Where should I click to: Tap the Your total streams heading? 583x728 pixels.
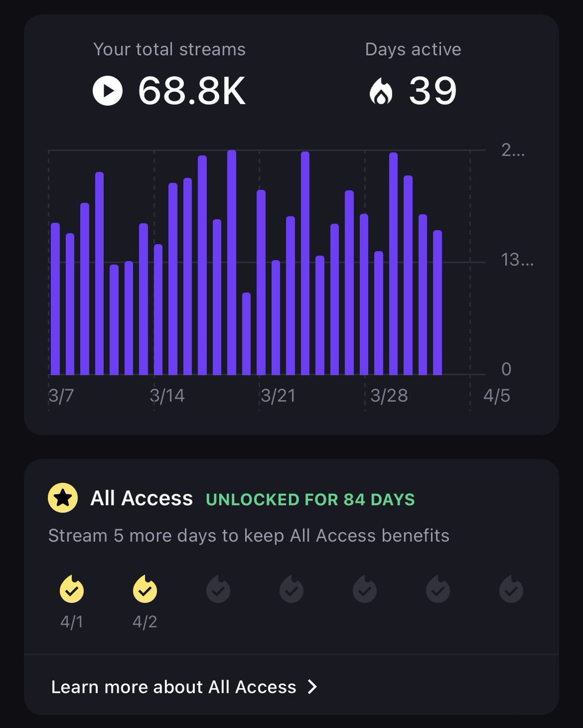(x=169, y=49)
